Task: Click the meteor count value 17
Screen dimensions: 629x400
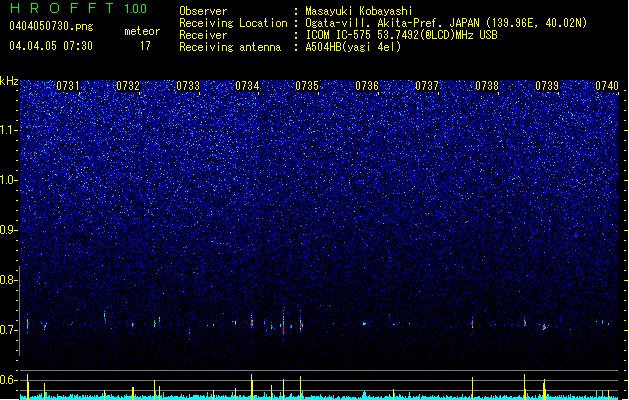Action: coord(145,46)
